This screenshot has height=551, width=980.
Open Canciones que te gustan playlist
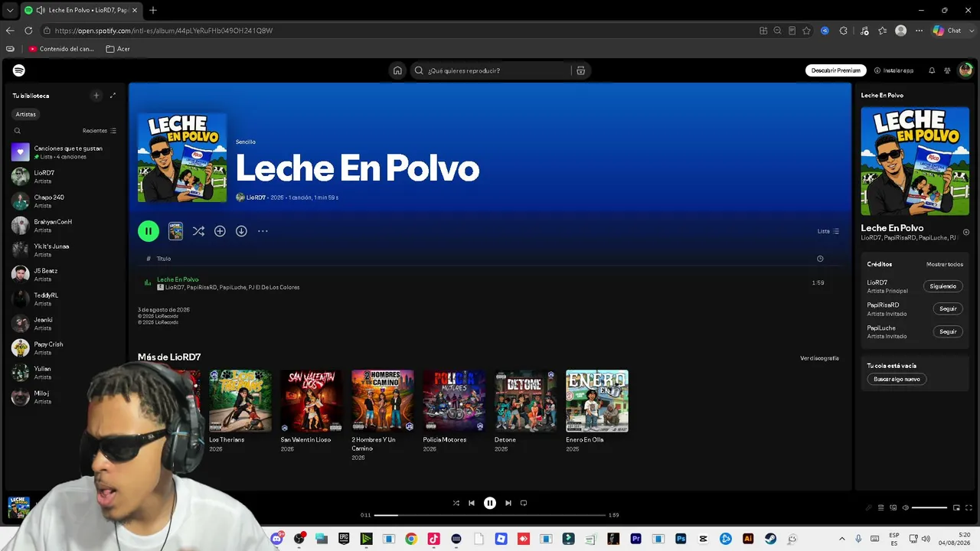(x=64, y=152)
